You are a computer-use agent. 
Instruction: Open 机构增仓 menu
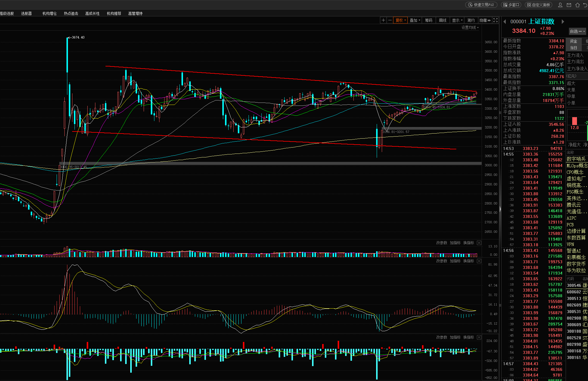(x=49, y=13)
